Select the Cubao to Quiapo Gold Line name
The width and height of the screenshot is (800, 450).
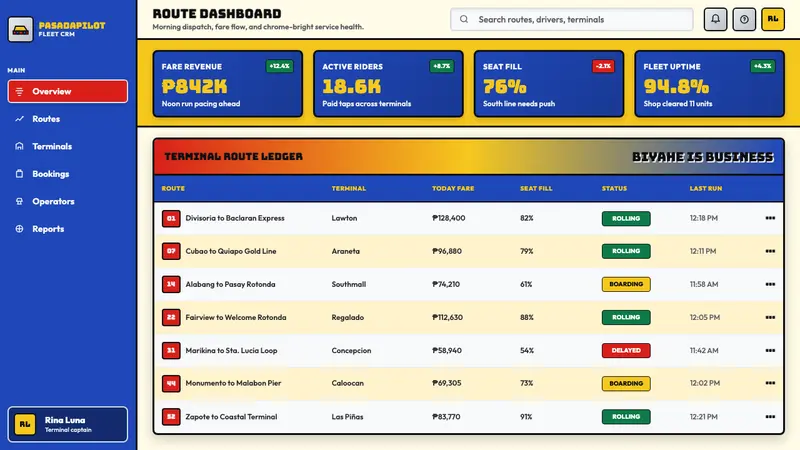(x=231, y=251)
